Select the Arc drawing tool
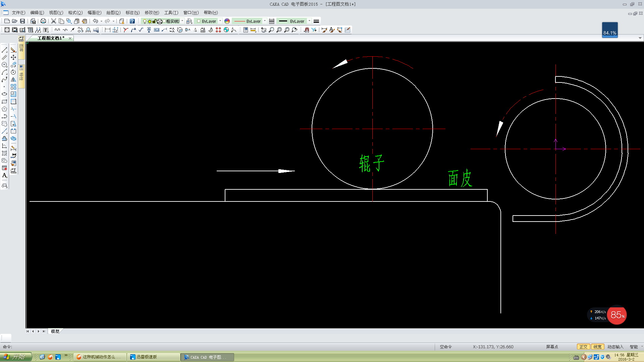Image resolution: width=644 pixels, height=362 pixels. [x=4, y=72]
